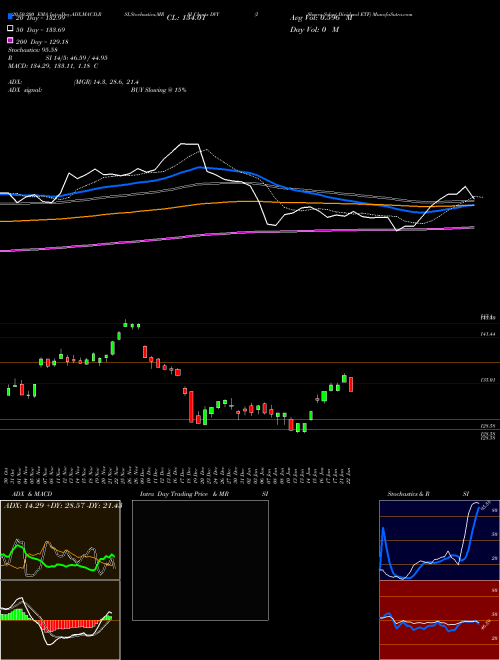This screenshot has width=500, height=660.
Task: Click the white 50 Day legend swatch
Action: [x=10, y=29]
